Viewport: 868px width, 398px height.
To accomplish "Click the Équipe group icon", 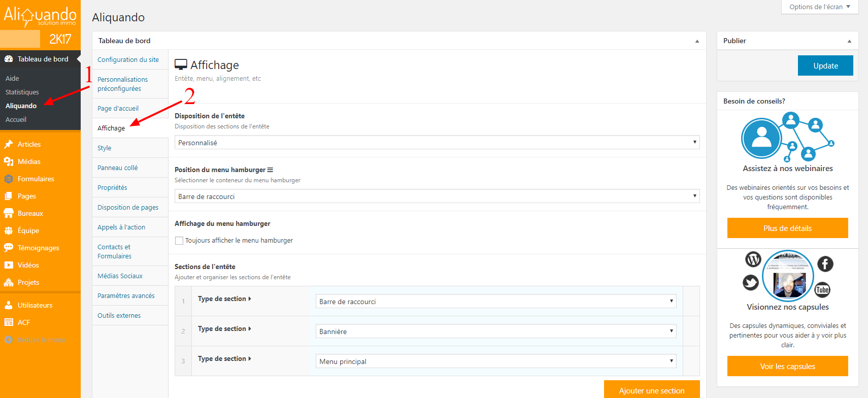I will pos(9,230).
